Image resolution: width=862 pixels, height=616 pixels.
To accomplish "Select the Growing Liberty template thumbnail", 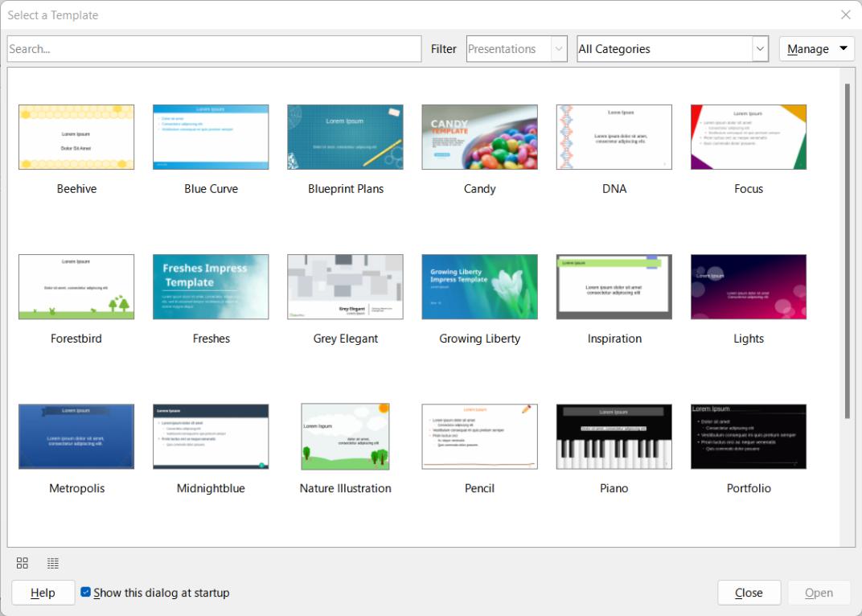I will pos(480,286).
